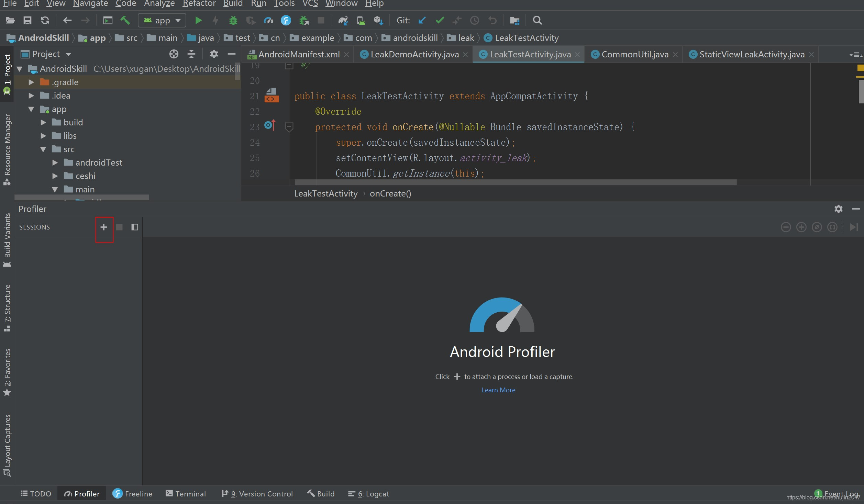Screen dimensions: 864x504
Task: Open the Logcat tool window button
Action: (x=369, y=494)
